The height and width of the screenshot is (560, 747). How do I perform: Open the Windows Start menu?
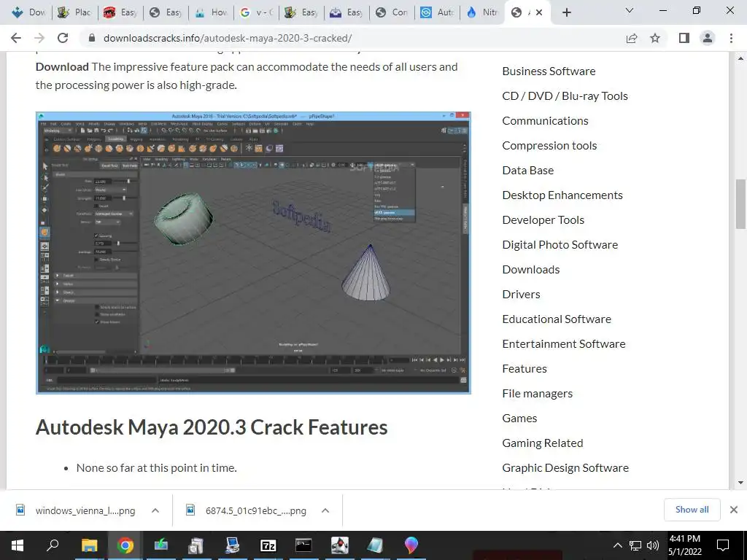point(18,545)
